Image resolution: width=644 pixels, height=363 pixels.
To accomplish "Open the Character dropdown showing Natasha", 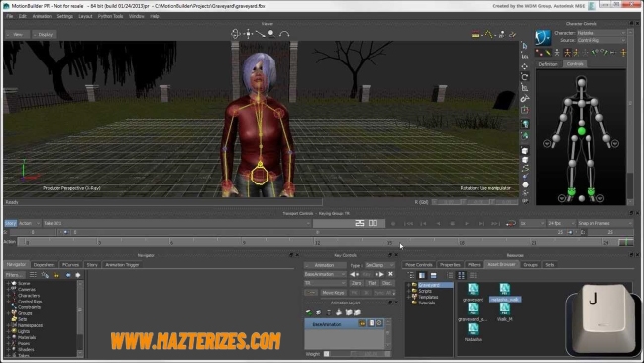I will 600,33.
